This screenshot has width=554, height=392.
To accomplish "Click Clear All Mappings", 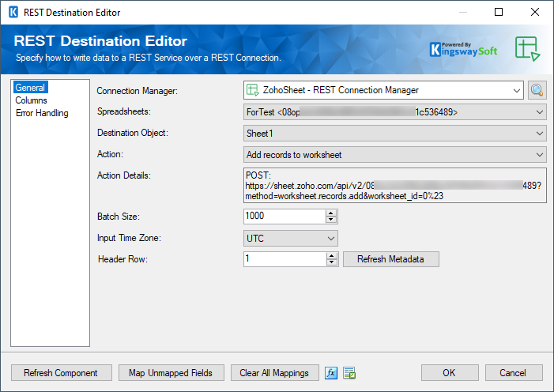I will 274,373.
